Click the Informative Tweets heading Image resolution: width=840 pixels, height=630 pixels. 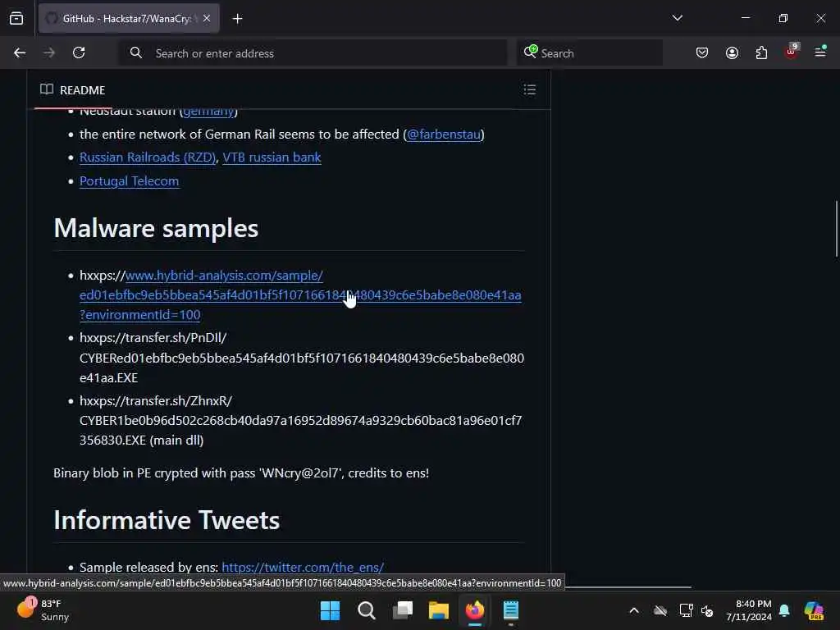pyautogui.click(x=167, y=520)
